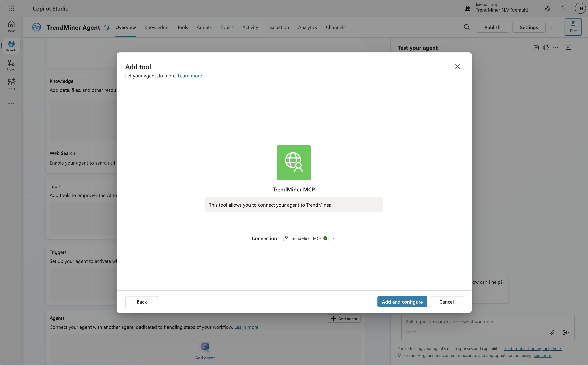Open Find troubleshooting help here link

533,348
